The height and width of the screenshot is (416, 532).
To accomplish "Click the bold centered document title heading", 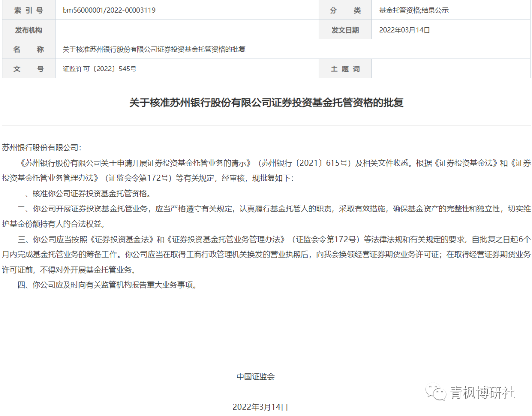I will pyautogui.click(x=266, y=103).
